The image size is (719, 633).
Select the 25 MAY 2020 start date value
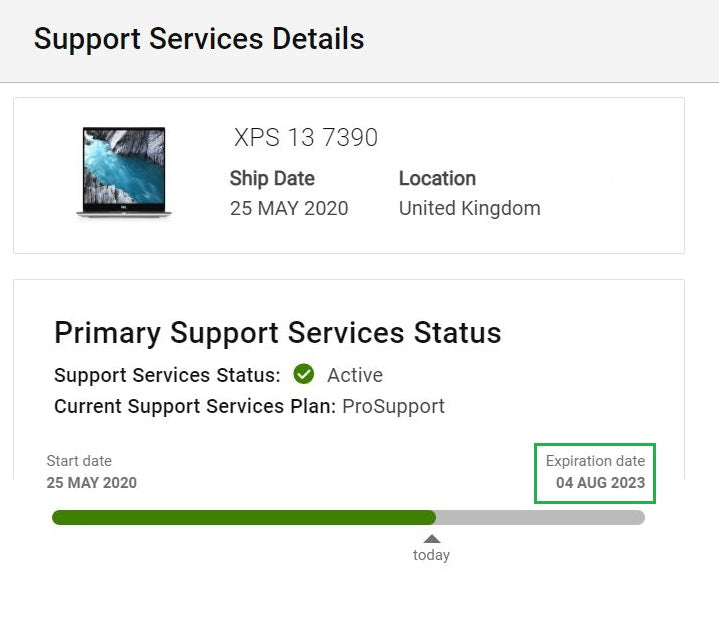pyautogui.click(x=92, y=483)
